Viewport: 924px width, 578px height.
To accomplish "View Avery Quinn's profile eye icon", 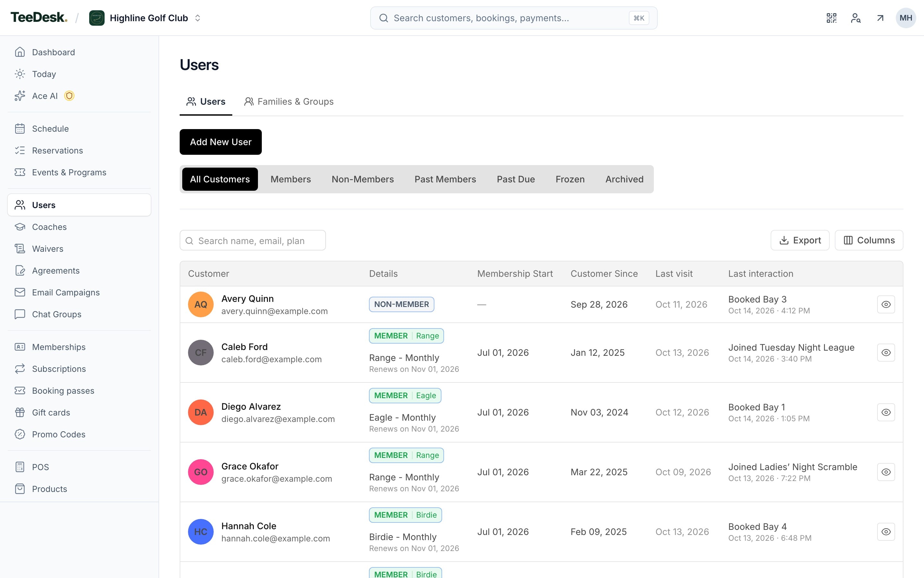I will tap(886, 304).
